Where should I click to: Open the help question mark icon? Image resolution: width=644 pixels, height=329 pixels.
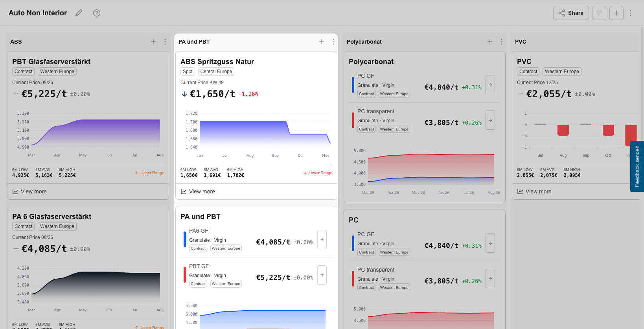pos(97,13)
